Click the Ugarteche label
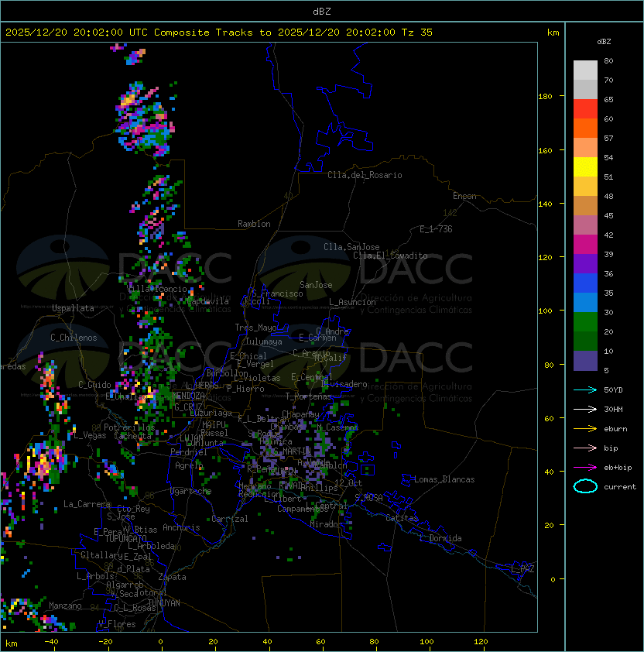This screenshot has height=652, width=644. point(190,491)
